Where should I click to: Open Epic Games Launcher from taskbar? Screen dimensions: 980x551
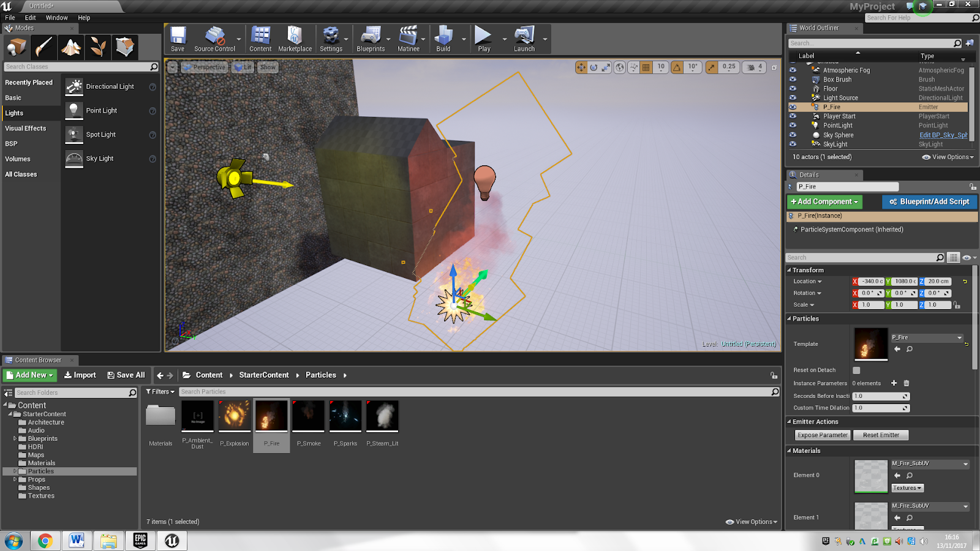point(140,541)
